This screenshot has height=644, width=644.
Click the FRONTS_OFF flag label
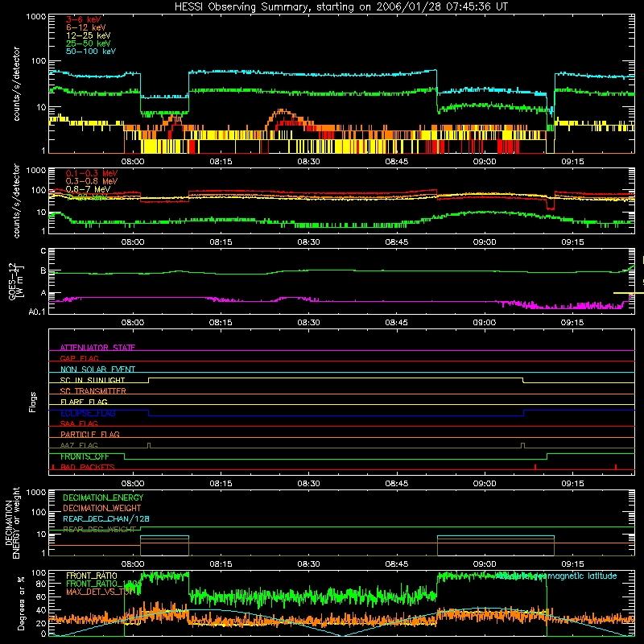point(85,456)
